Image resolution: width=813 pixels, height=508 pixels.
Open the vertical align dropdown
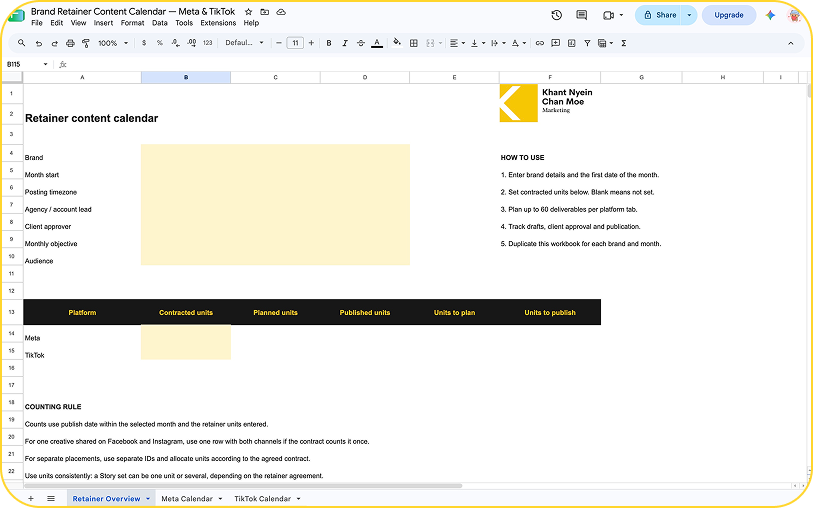(477, 43)
